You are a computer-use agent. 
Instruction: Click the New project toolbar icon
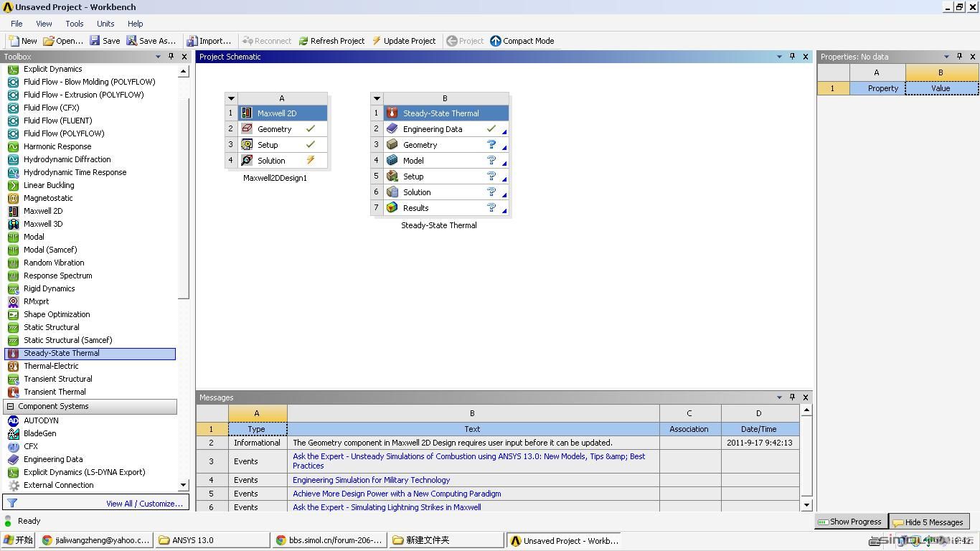coord(14,41)
